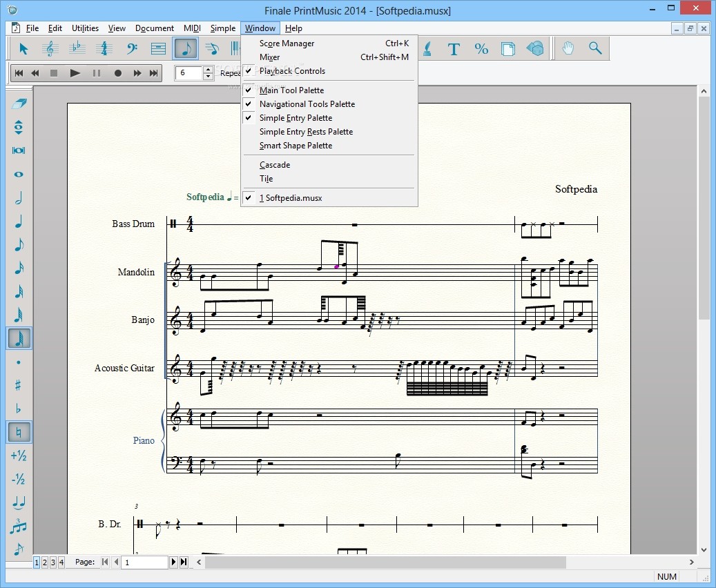
Task: Click the vertical scrollbar down arrow
Action: tap(704, 549)
